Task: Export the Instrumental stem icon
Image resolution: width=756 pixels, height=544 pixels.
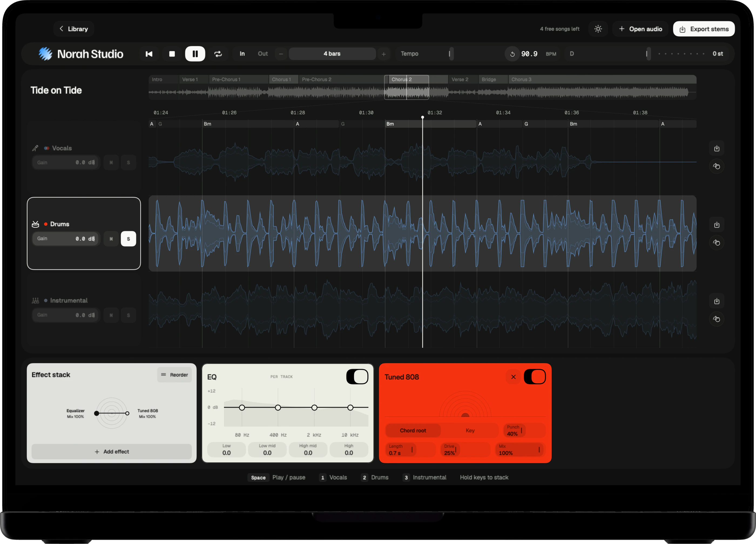Action: 717,301
